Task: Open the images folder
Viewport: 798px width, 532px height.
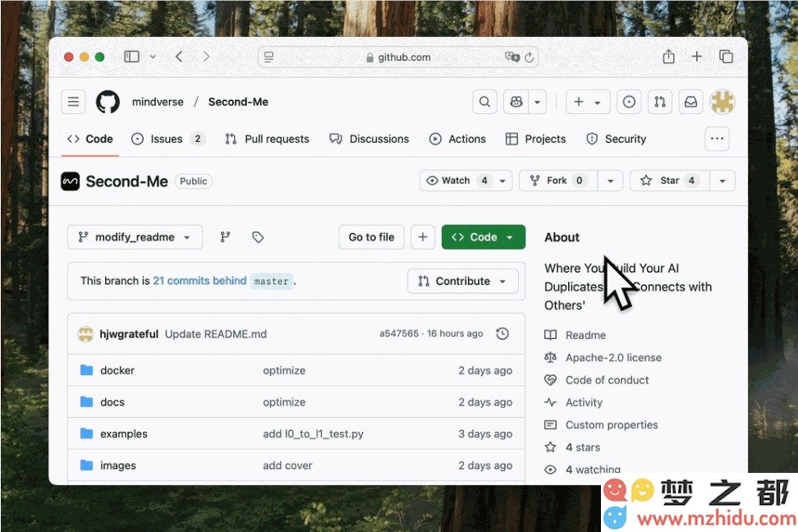Action: pyautogui.click(x=118, y=465)
